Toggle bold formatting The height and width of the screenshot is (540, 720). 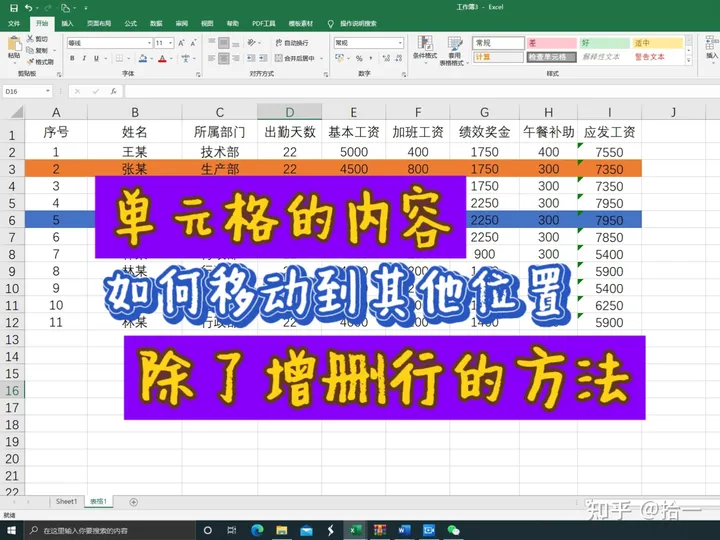72,58
